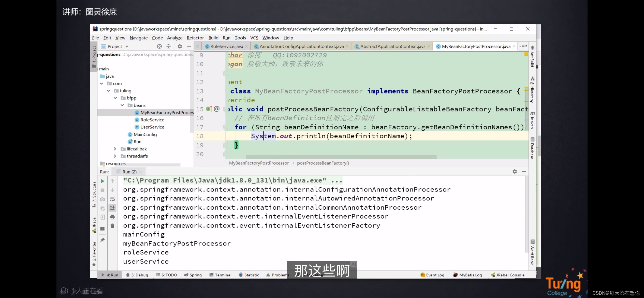
Task: Close the MyBeanFactoryPostProcessor.java tab
Action: (514, 46)
